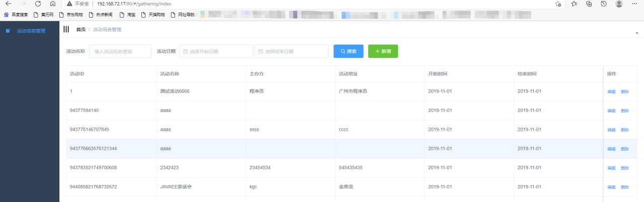Add this page to favorites star icon
Image resolution: width=644 pixels, height=202 pixels.
[558, 4]
